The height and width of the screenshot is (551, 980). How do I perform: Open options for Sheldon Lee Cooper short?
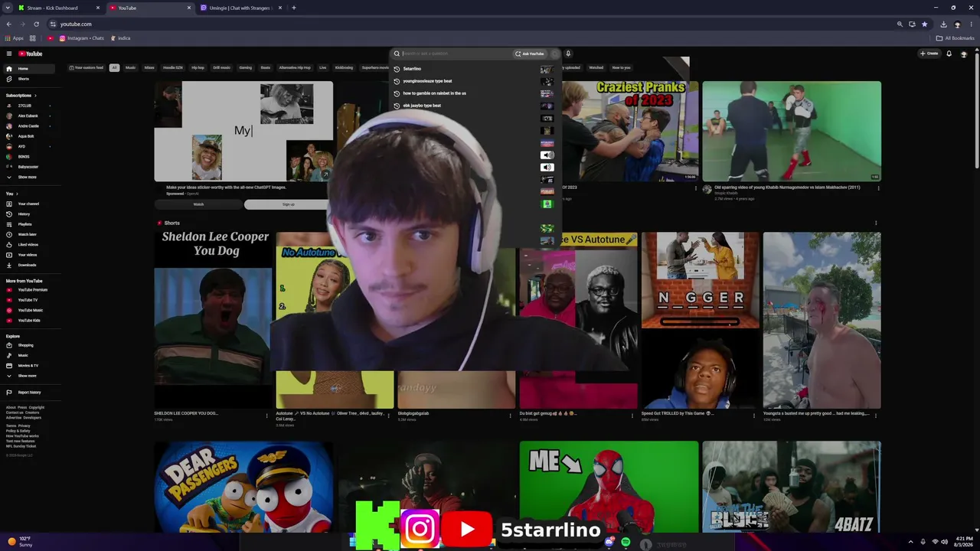266,416
